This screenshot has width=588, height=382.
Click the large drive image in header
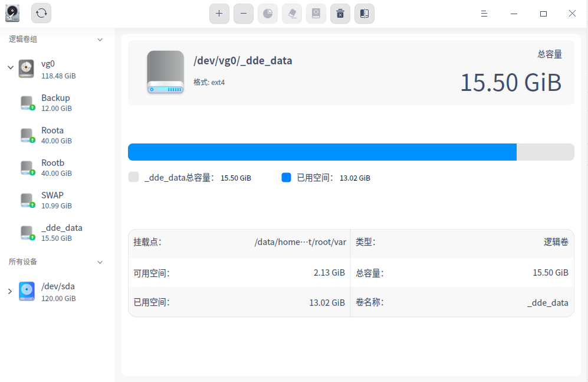(x=165, y=72)
